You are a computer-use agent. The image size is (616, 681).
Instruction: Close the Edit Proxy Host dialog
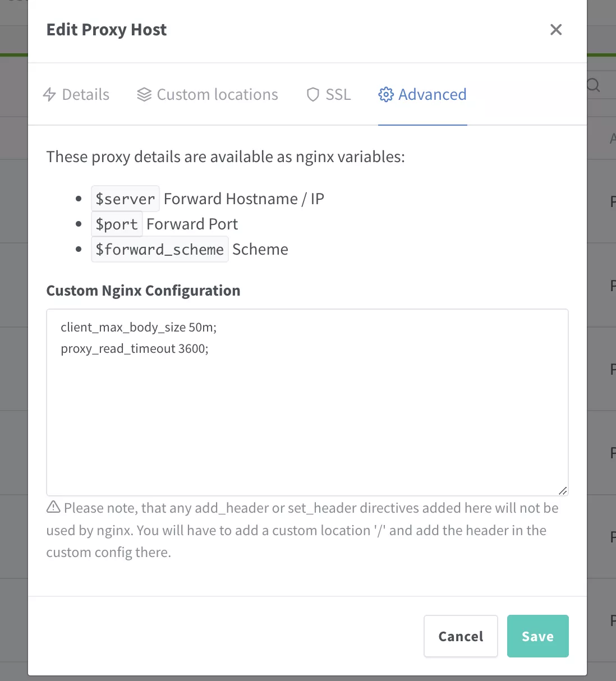(555, 30)
